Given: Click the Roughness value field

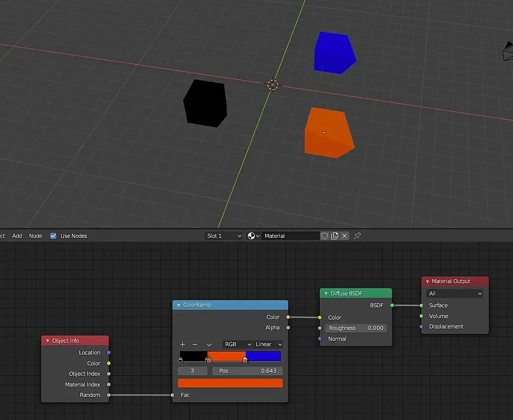Looking at the screenshot, I should (356, 328).
